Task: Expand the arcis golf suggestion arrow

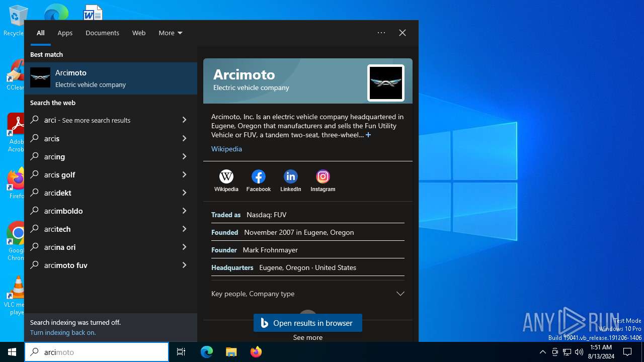Action: [184, 174]
